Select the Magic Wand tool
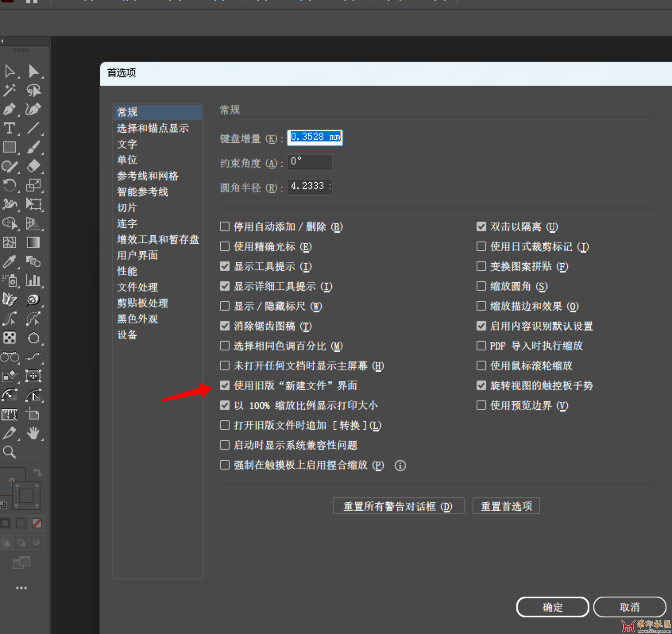 9,90
